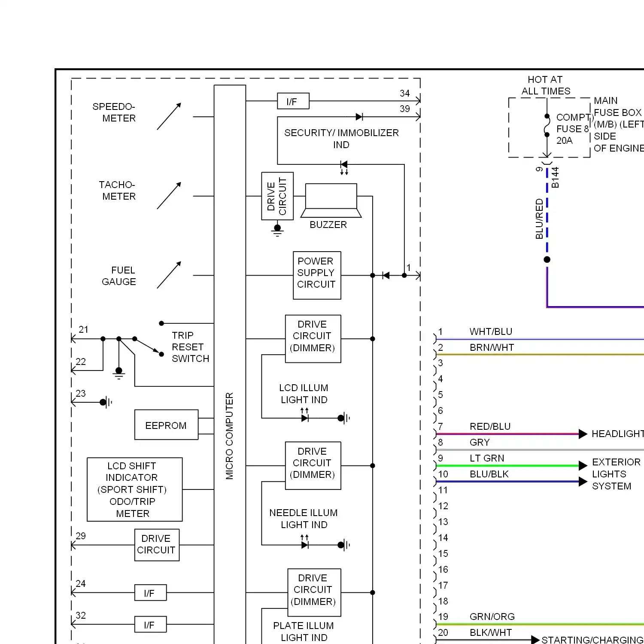Viewport: 644px width, 644px height.
Task: Click the TACHO-METER label
Action: (x=117, y=191)
